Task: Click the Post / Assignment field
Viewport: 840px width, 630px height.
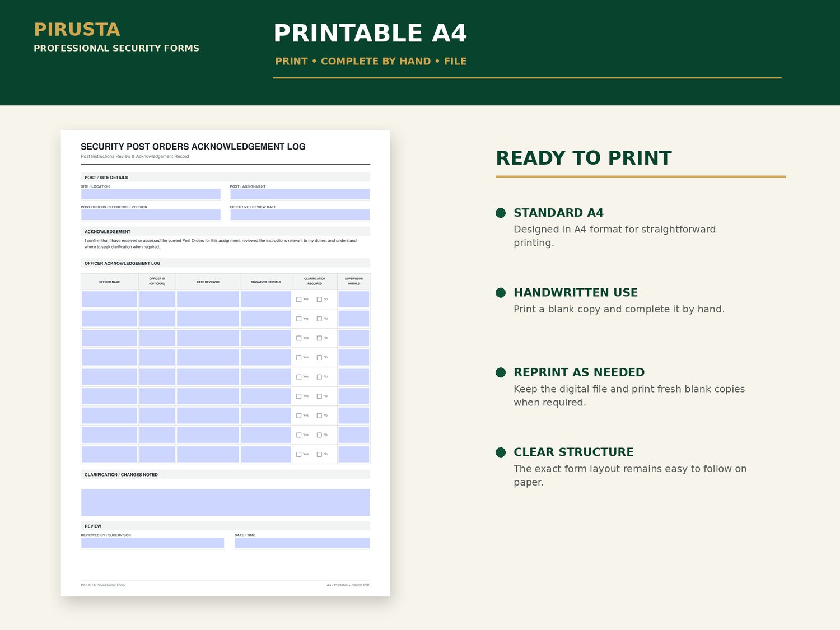Action: [x=300, y=194]
